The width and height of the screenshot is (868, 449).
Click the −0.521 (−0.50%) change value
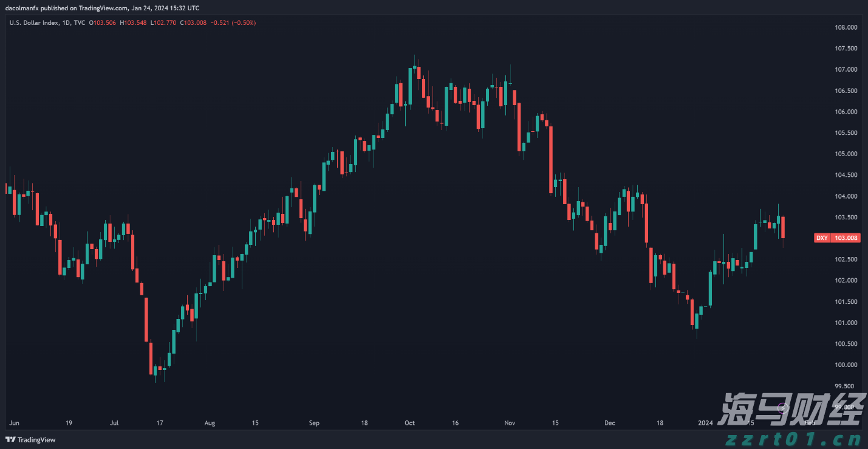[x=233, y=23]
